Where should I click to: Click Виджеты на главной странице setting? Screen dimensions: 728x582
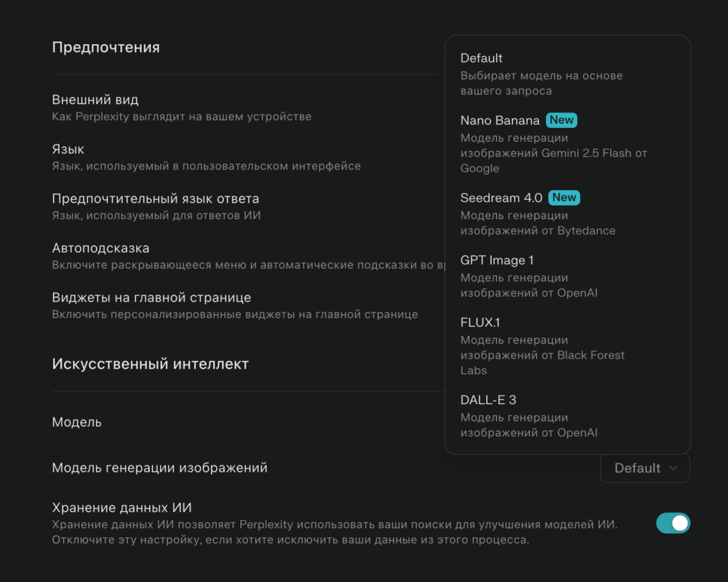pyautogui.click(x=151, y=297)
